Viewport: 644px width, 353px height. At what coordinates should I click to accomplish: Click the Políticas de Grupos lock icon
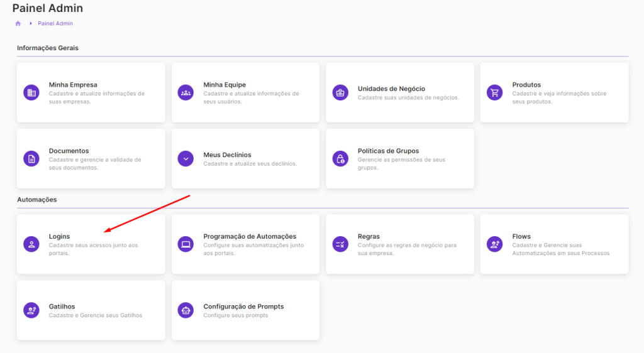(340, 159)
